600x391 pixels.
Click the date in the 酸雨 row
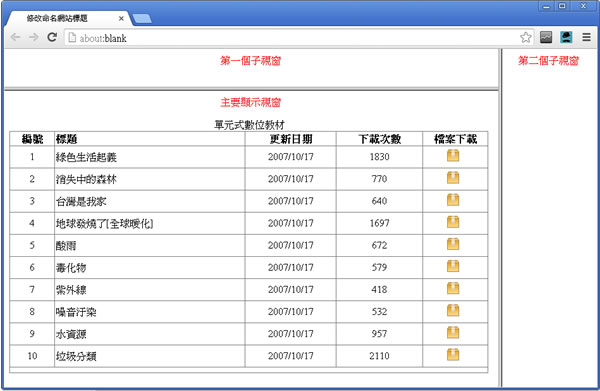pyautogui.click(x=290, y=245)
